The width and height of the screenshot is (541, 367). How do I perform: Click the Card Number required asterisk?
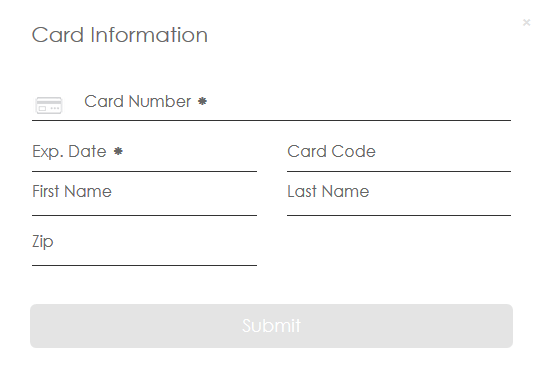click(x=202, y=101)
